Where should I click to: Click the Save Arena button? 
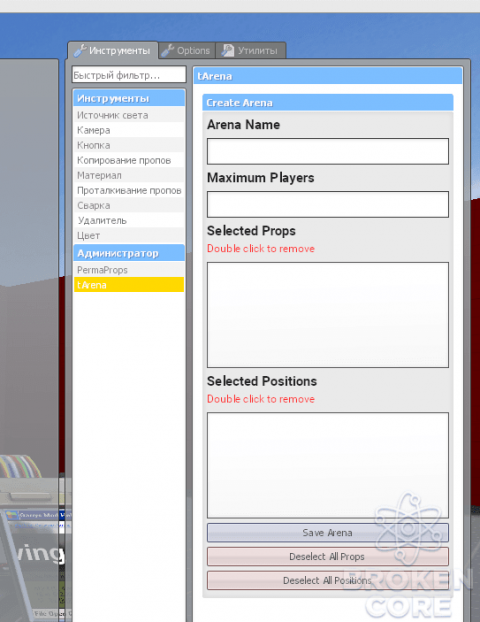328,533
